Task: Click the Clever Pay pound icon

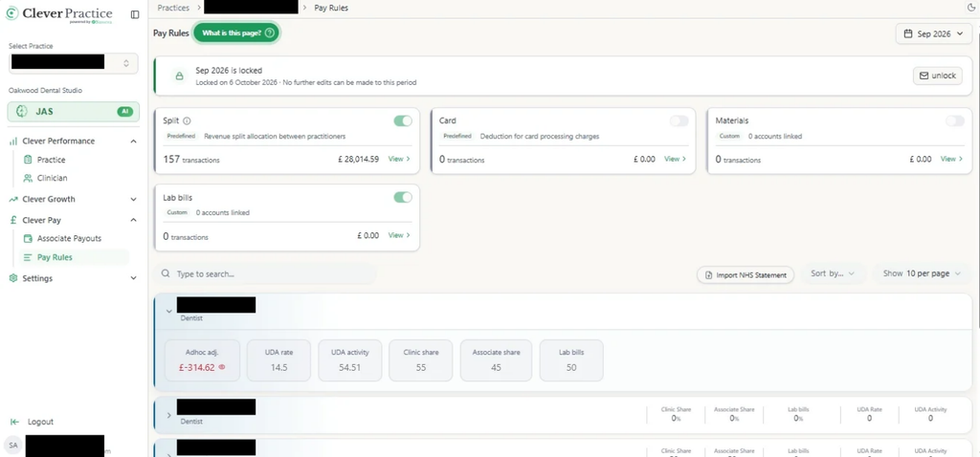Action: [x=13, y=221]
